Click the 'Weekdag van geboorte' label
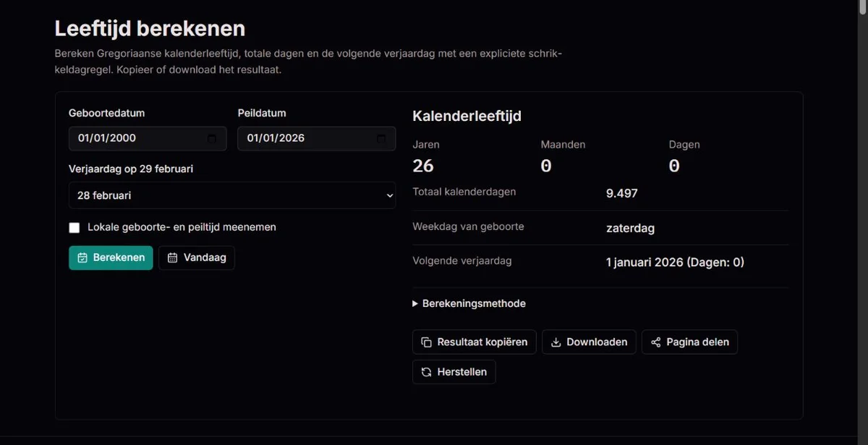Viewport: 868px width, 445px height. pyautogui.click(x=468, y=226)
